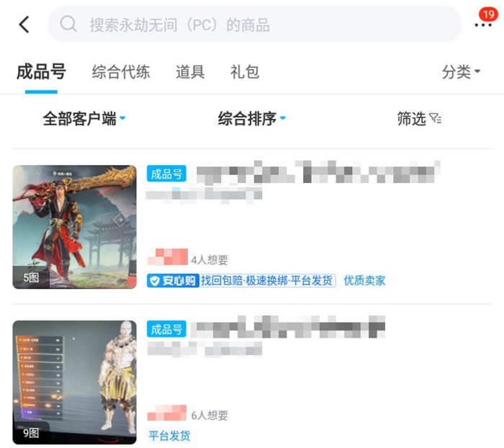Image resolution: width=504 pixels, height=448 pixels.
Task: Switch to the 综合代练 tab
Action: point(121,72)
